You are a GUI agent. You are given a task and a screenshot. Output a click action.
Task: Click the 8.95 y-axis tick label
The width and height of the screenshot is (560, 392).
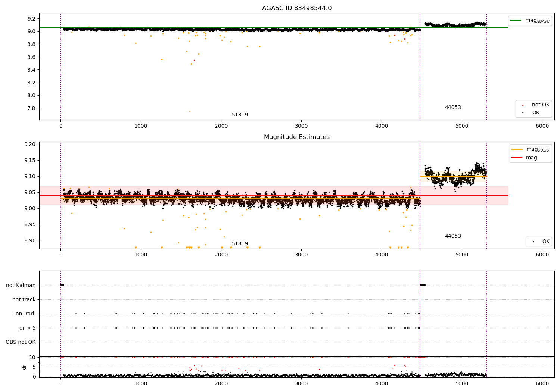tap(30, 225)
